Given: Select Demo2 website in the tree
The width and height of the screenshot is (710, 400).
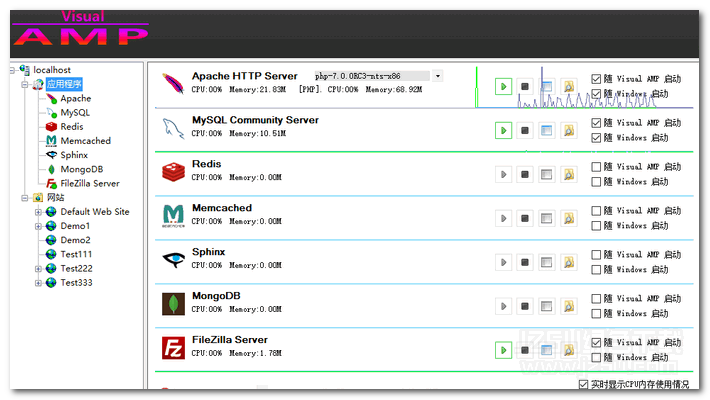Looking at the screenshot, I should pyautogui.click(x=75, y=240).
